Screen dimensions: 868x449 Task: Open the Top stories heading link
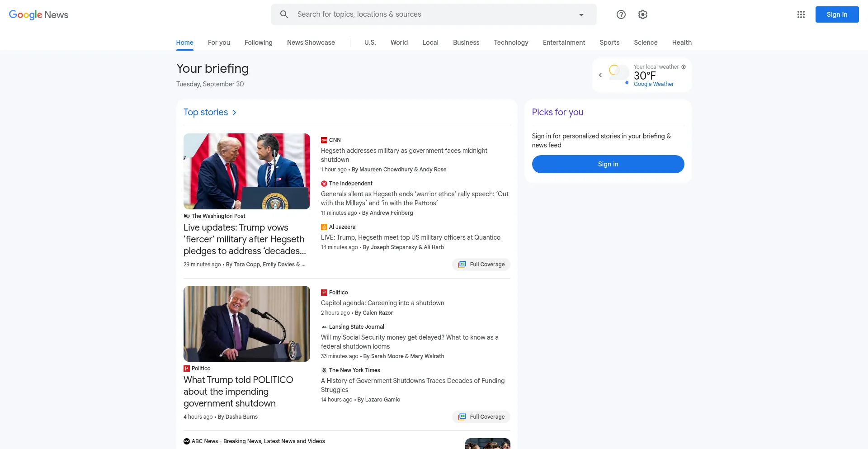click(x=206, y=112)
